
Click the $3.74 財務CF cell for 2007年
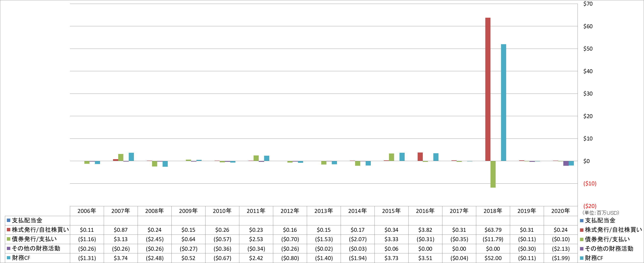tap(121, 258)
